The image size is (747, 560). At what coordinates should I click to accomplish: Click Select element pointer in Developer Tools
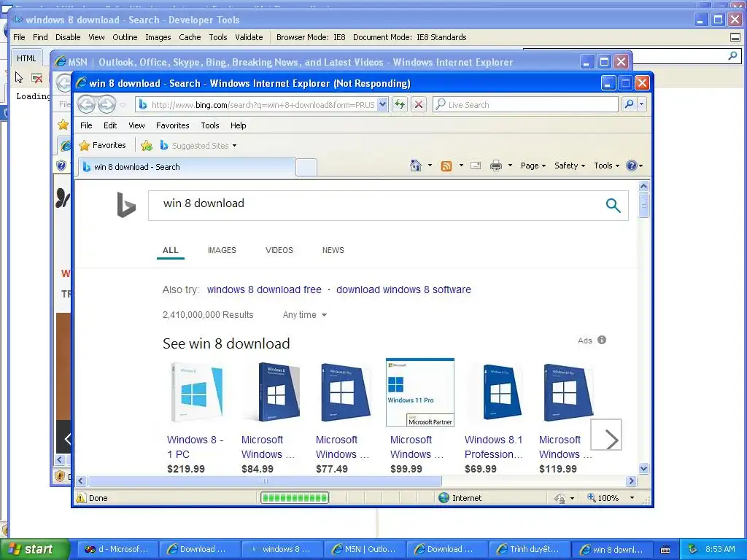[x=19, y=77]
